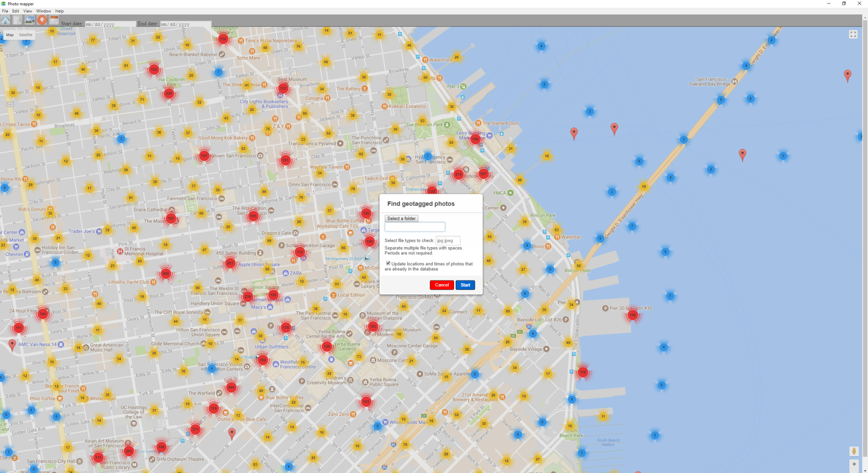
Task: Click the file types input field
Action: 447,241
